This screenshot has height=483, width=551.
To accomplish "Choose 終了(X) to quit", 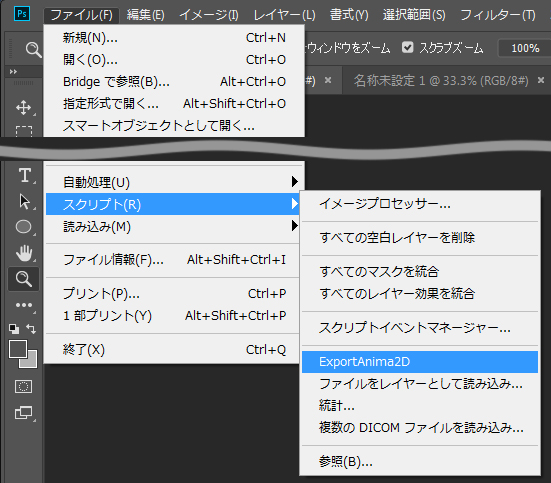I will coord(172,350).
